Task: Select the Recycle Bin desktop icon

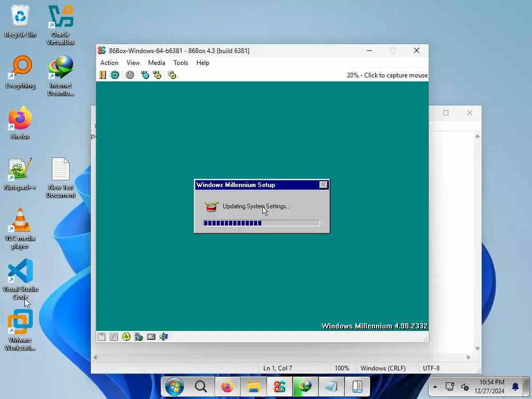Action: pos(20,21)
